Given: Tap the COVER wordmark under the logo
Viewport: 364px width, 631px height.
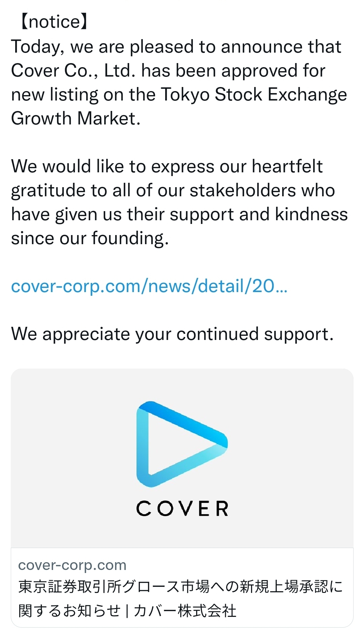Looking at the screenshot, I should pos(182,509).
